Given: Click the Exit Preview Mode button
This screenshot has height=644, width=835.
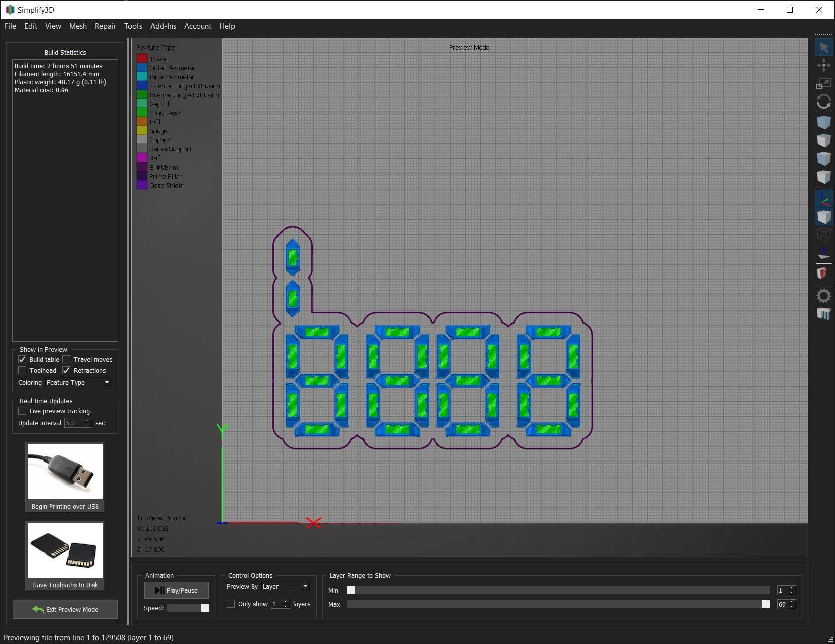Looking at the screenshot, I should pos(65,609).
